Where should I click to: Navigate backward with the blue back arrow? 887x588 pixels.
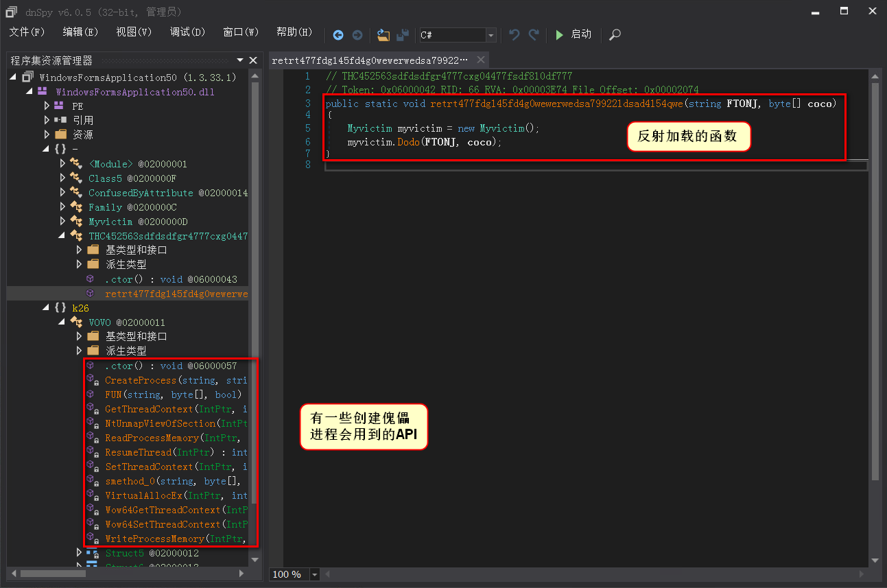coord(338,35)
